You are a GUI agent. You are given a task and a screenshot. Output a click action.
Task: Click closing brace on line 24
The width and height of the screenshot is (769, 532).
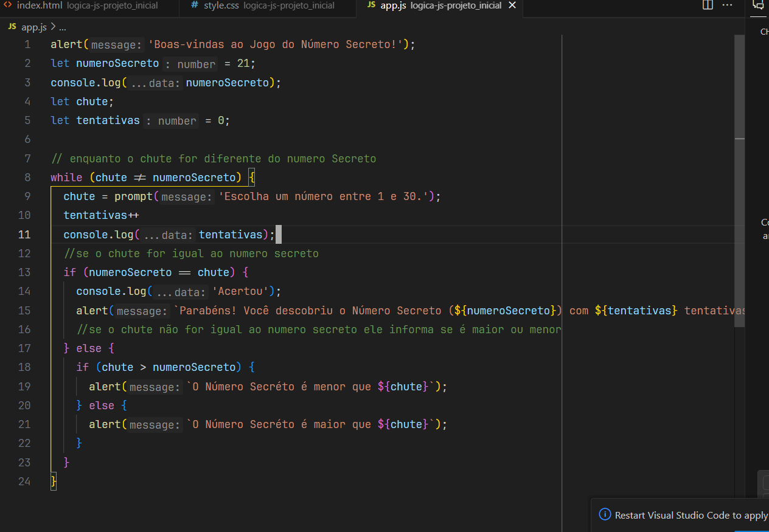(x=54, y=482)
